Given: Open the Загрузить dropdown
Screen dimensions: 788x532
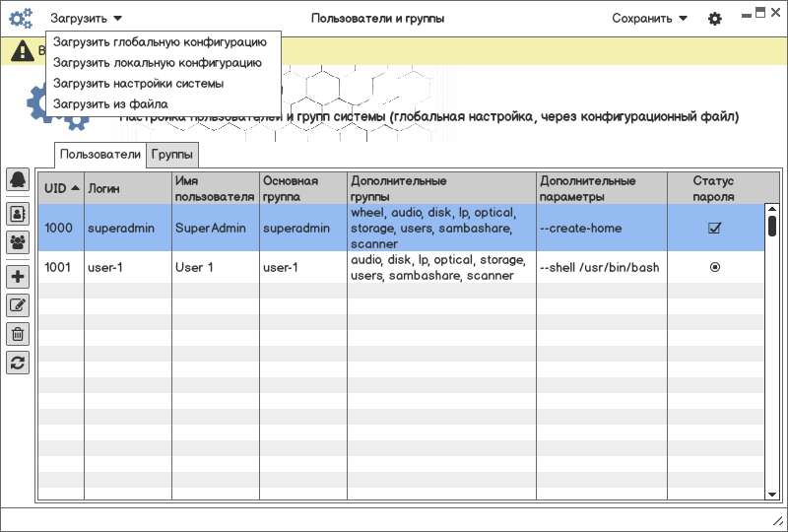Looking at the screenshot, I should tap(87, 19).
